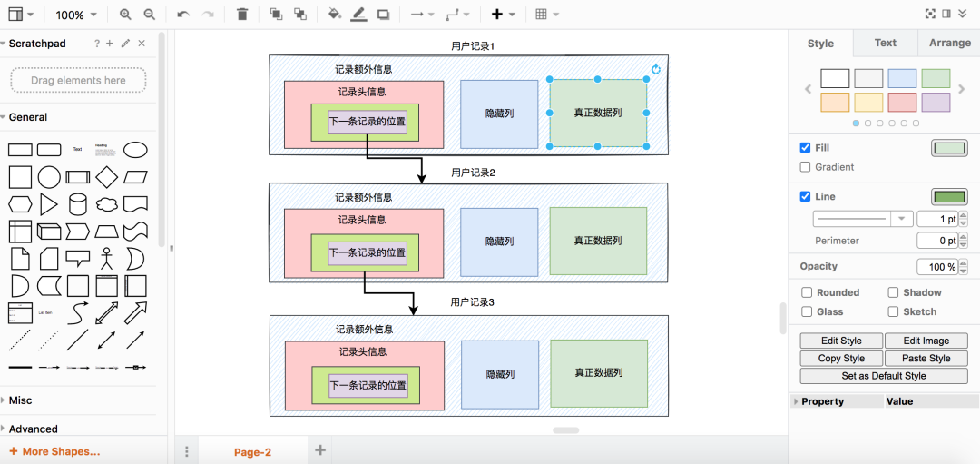Image resolution: width=980 pixels, height=464 pixels.
Task: Open the connection arrow style dropdown
Action: (423, 15)
